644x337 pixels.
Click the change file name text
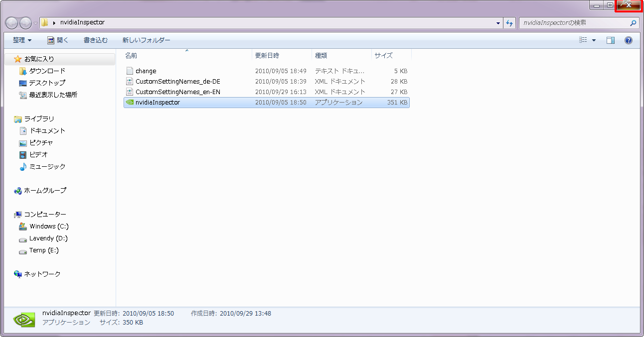(x=146, y=71)
